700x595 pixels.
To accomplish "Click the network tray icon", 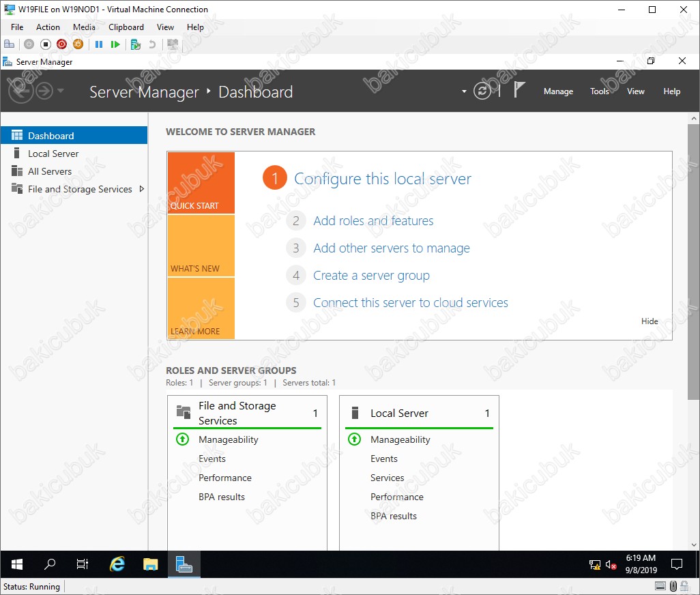I will 595,565.
